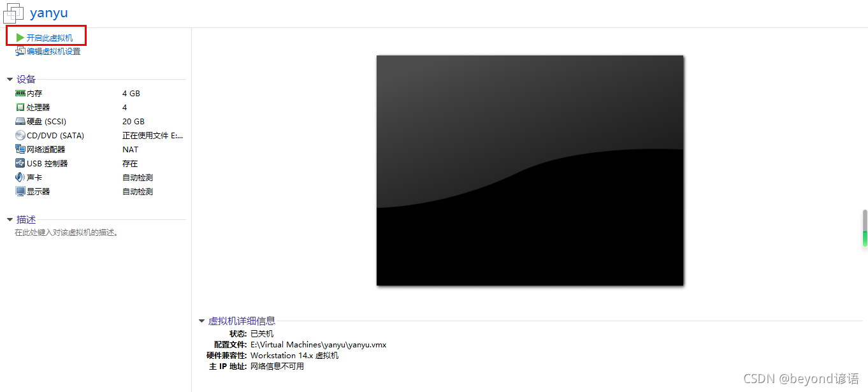
Task: Click the NAT network adapter value
Action: coord(131,149)
